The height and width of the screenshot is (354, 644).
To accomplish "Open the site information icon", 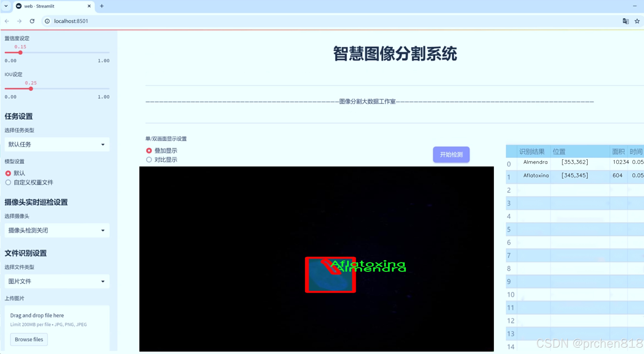I will (x=47, y=21).
